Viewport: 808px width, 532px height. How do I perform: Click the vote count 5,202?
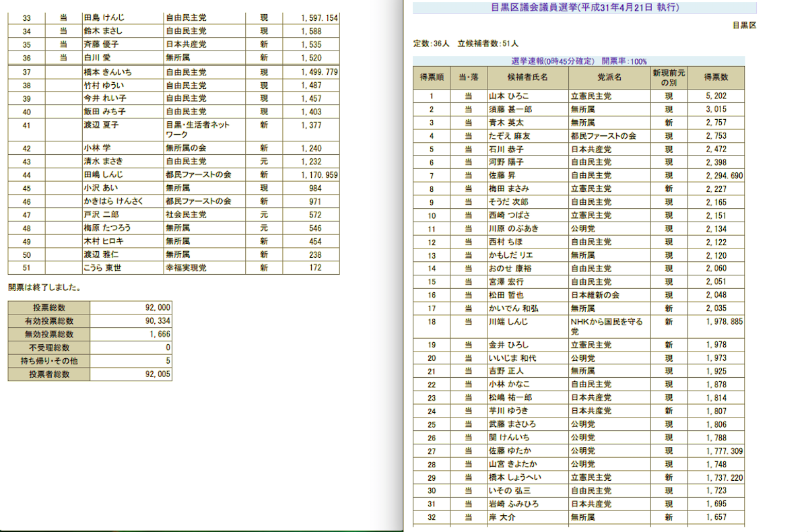[x=716, y=96]
